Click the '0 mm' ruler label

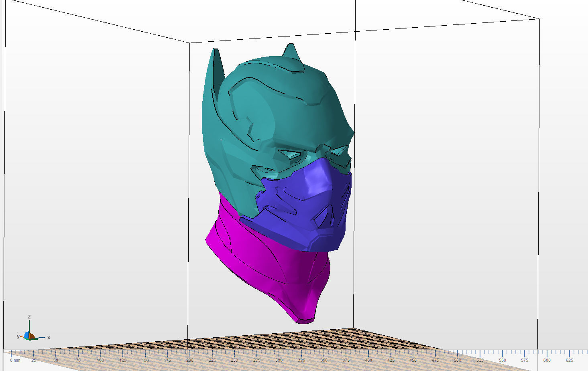tap(15, 360)
